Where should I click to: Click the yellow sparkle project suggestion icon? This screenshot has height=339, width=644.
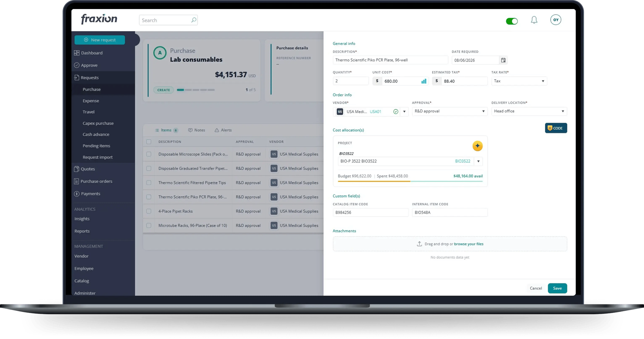coord(478,146)
